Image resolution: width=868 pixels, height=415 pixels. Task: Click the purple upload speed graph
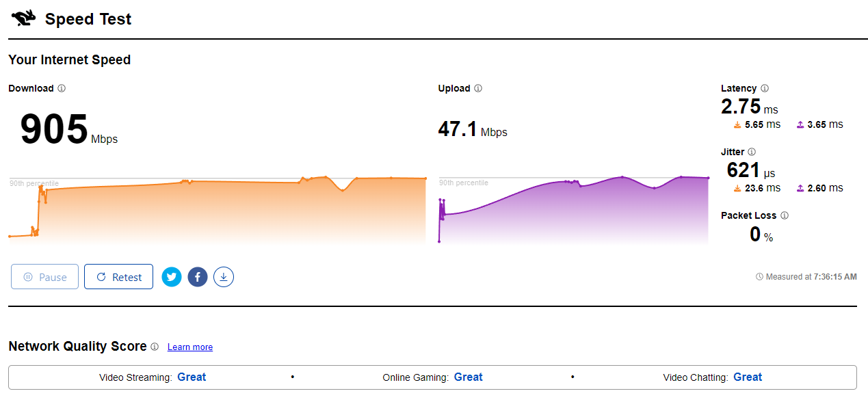[x=573, y=210]
